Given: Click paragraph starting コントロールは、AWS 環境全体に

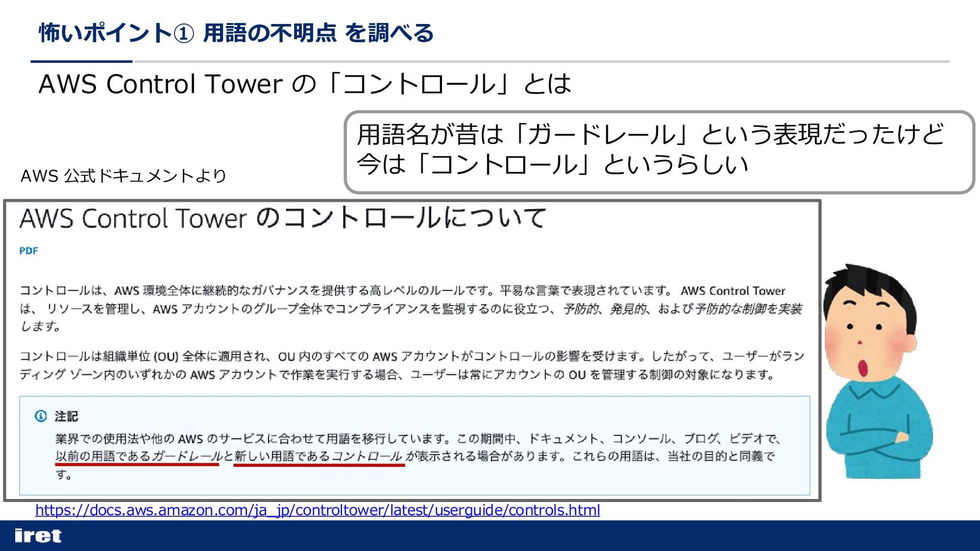Looking at the screenshot, I should (x=411, y=308).
